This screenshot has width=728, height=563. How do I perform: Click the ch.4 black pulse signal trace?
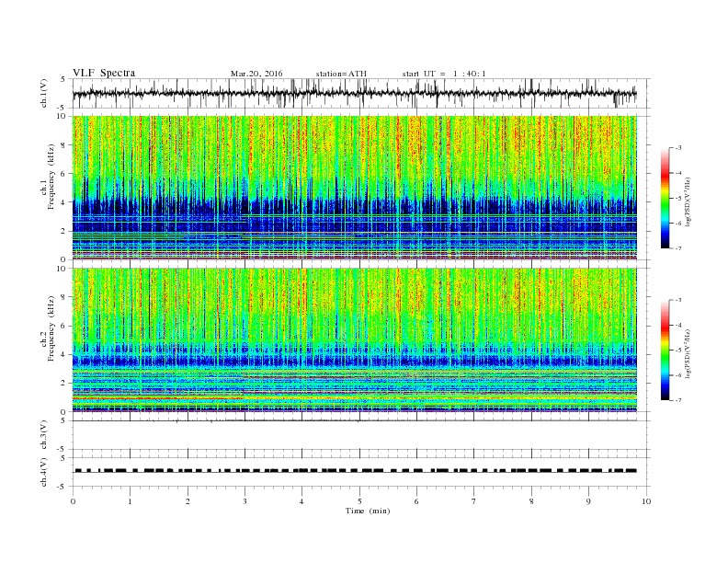pyautogui.click(x=355, y=471)
